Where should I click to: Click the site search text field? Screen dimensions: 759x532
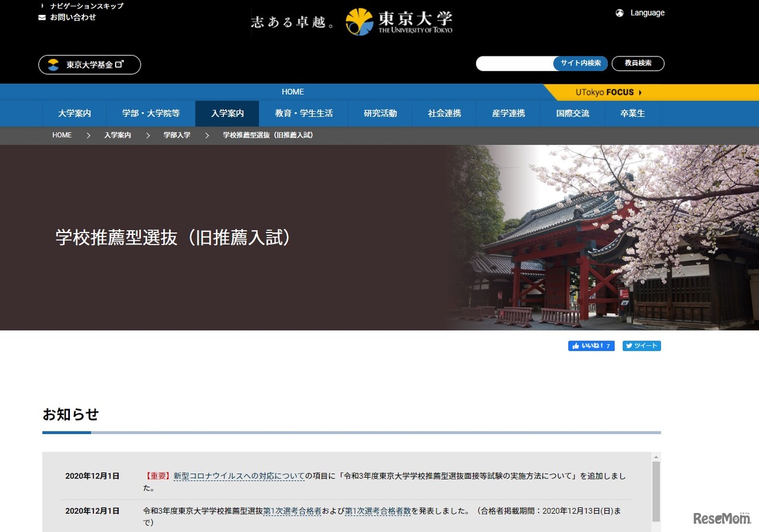515,63
